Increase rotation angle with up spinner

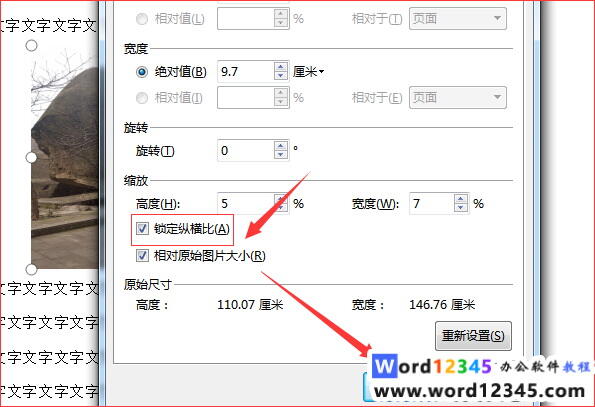[280, 146]
